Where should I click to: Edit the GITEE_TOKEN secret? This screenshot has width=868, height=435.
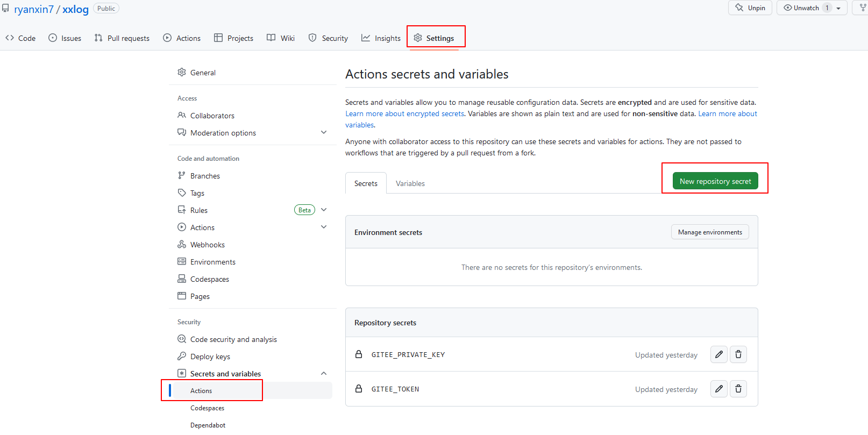pyautogui.click(x=719, y=389)
